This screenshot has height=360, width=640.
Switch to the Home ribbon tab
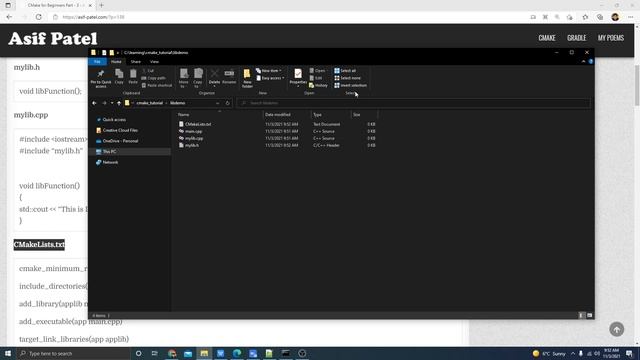pos(116,62)
